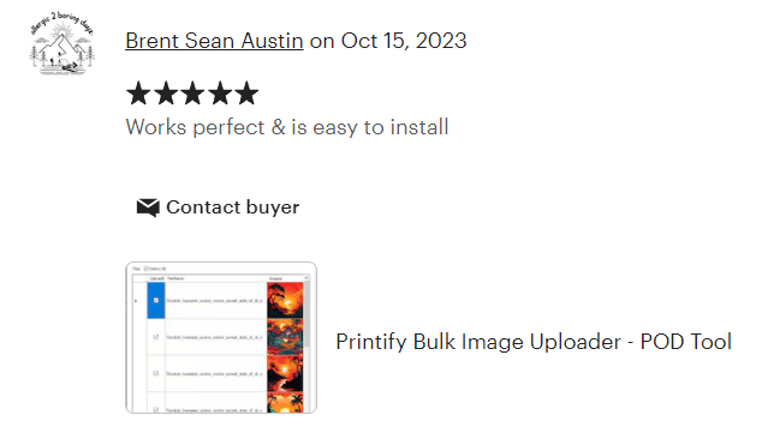This screenshot has width=768, height=427.
Task: Open Printify Bulk Image Uploader listing title
Action: tap(533, 342)
